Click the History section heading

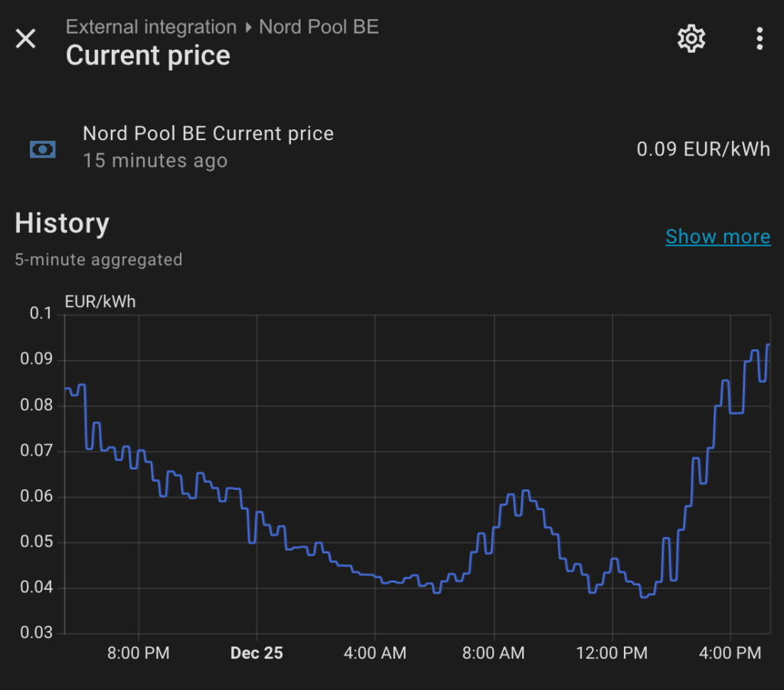[x=62, y=224]
